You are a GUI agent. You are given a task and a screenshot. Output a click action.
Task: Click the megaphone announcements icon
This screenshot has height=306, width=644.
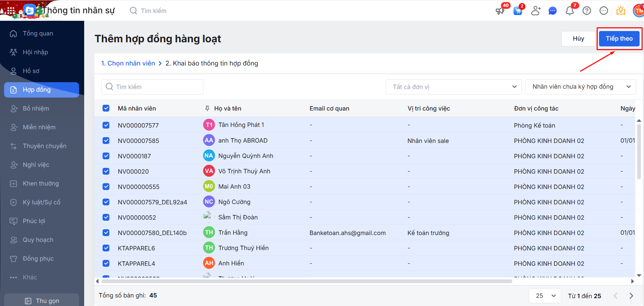point(500,11)
